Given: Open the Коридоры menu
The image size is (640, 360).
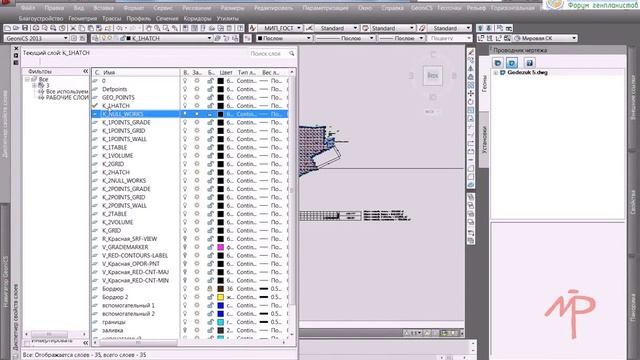Looking at the screenshot, I should point(197,19).
